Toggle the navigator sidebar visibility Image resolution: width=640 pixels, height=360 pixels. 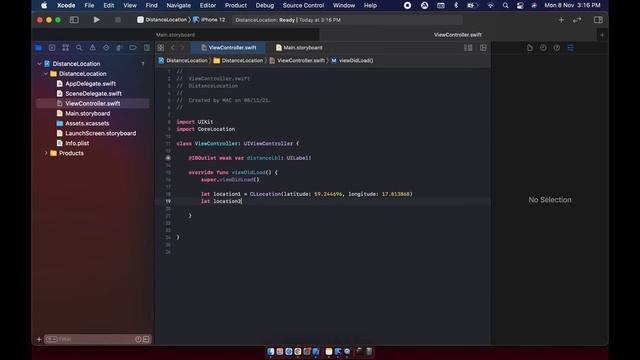[x=74, y=20]
